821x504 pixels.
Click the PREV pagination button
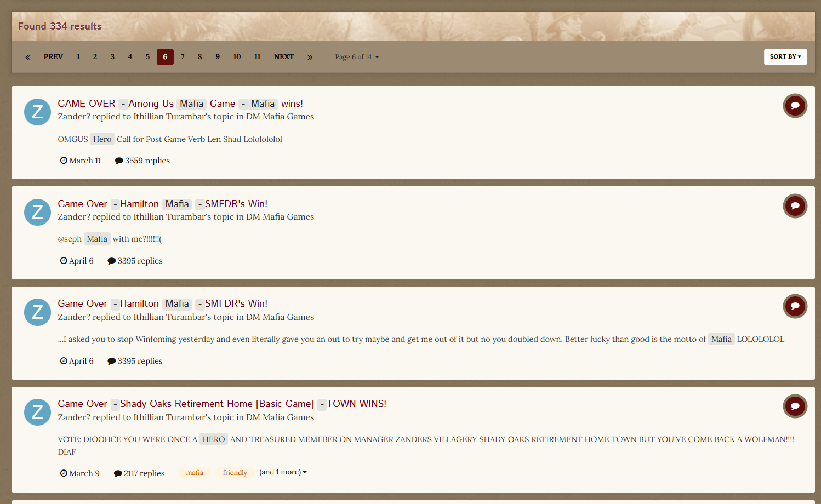click(53, 57)
